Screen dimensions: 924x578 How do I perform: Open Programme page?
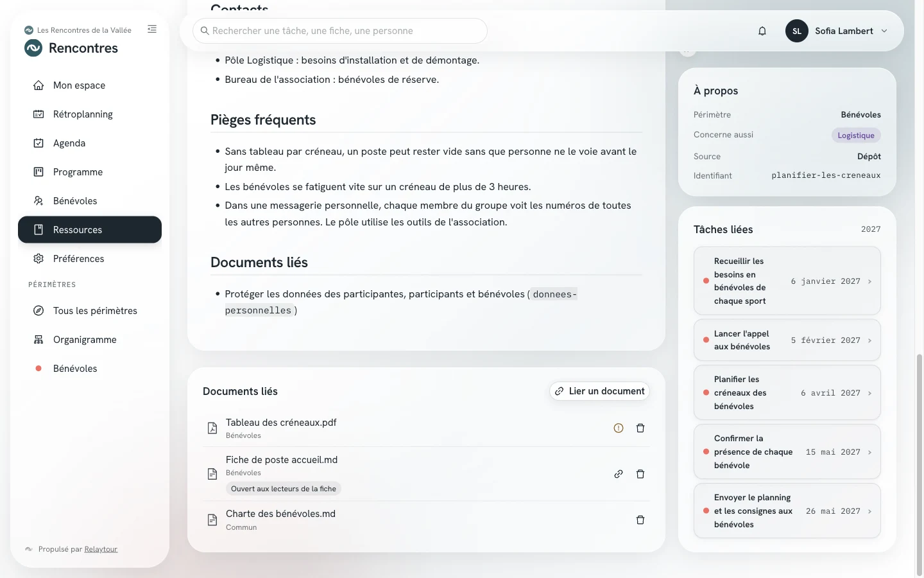click(x=90, y=172)
